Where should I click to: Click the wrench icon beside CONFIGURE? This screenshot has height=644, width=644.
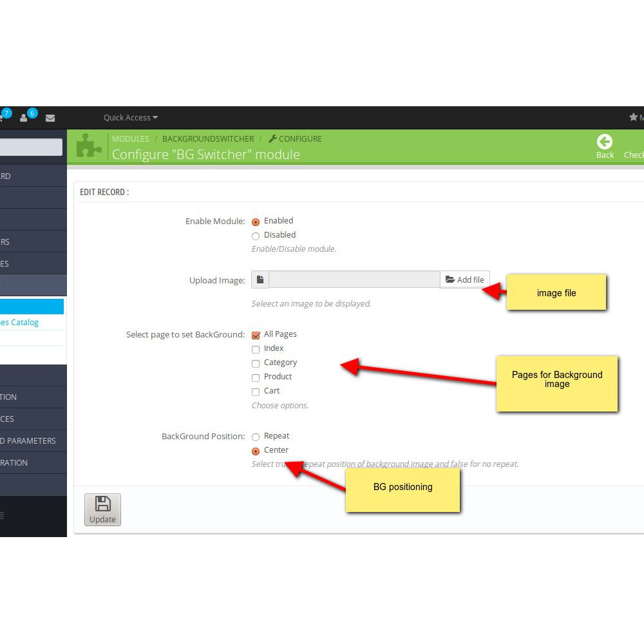pos(271,138)
